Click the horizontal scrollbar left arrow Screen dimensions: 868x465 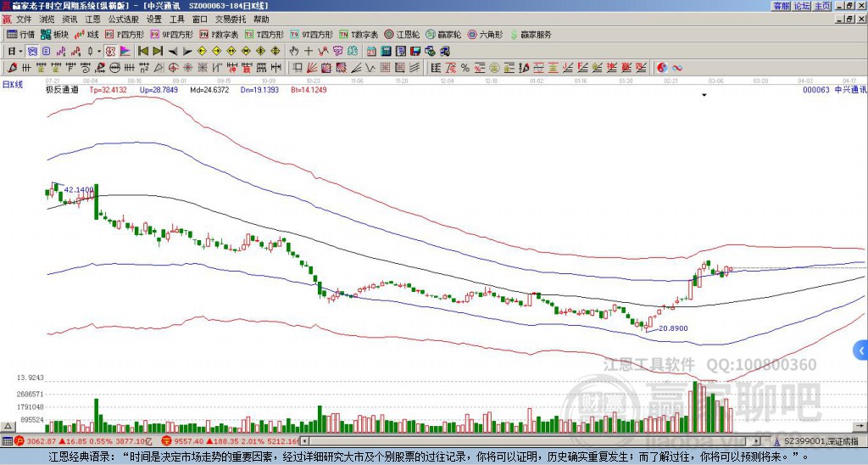click(x=304, y=441)
